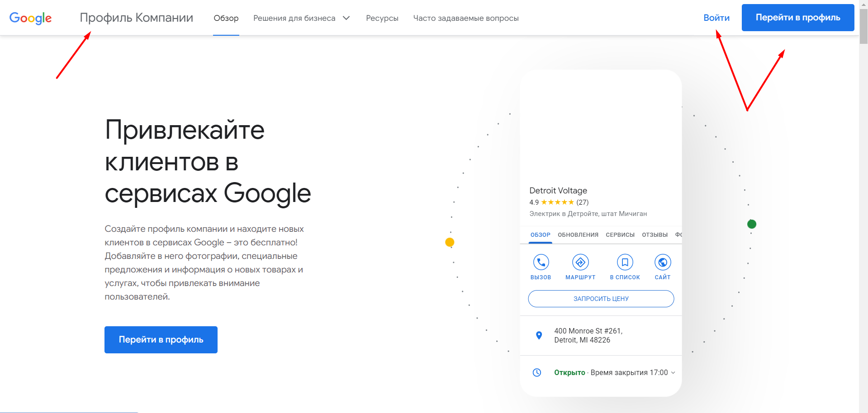Click the Google logo

[x=30, y=18]
